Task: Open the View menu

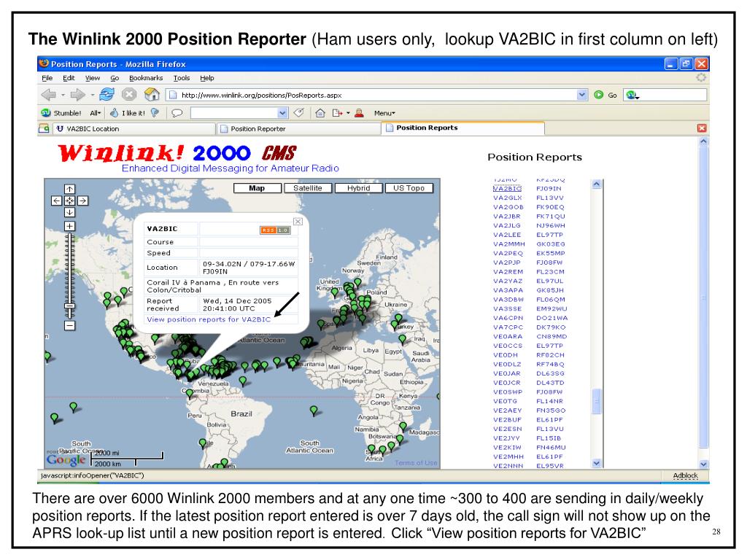Action: (x=93, y=78)
